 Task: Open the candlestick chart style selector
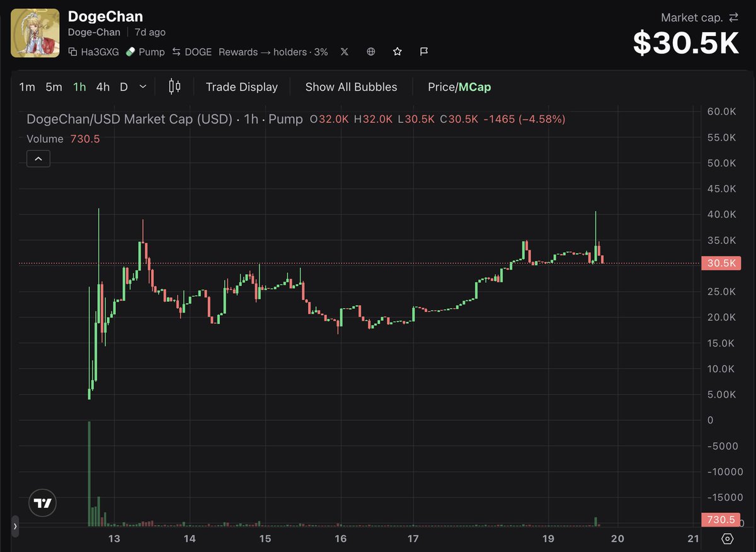175,87
